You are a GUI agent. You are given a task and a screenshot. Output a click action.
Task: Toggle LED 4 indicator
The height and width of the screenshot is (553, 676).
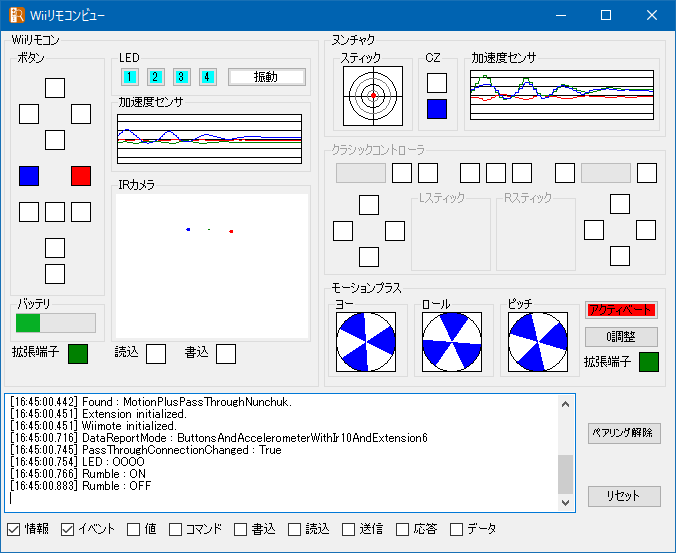tap(207, 77)
